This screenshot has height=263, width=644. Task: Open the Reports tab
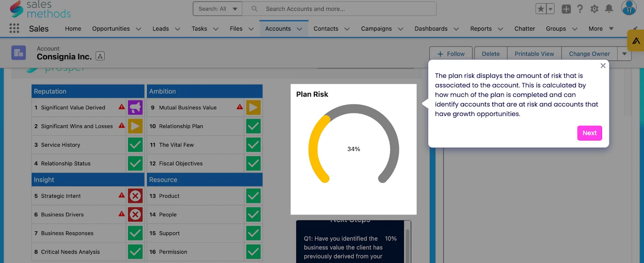(x=481, y=29)
